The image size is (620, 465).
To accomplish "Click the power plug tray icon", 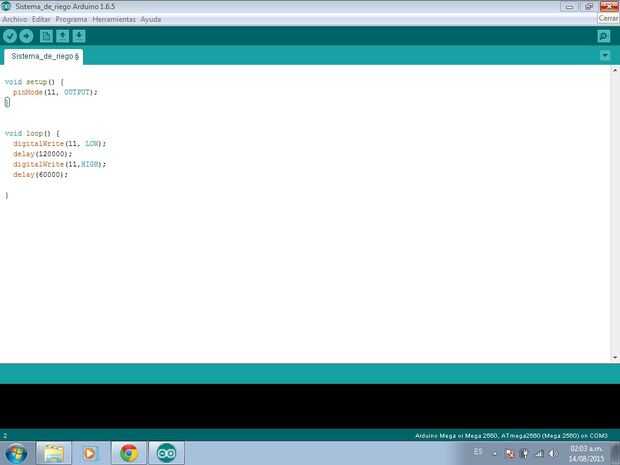I will (x=525, y=454).
